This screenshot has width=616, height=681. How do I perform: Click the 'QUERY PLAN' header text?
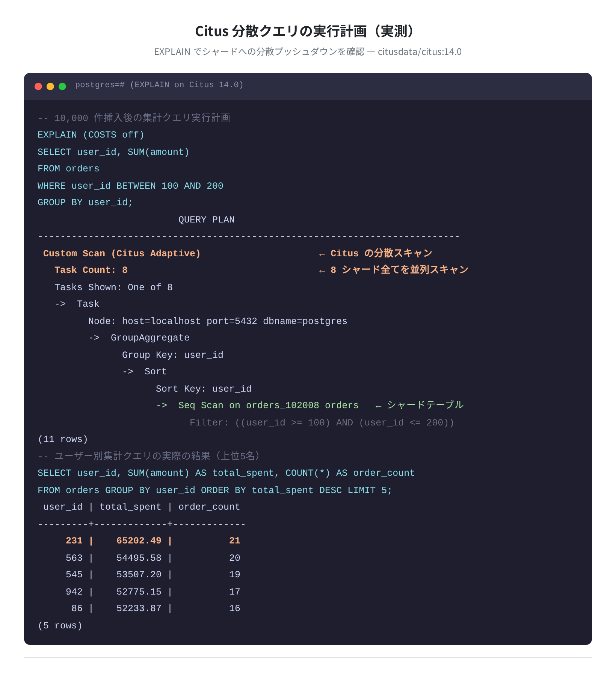point(206,220)
